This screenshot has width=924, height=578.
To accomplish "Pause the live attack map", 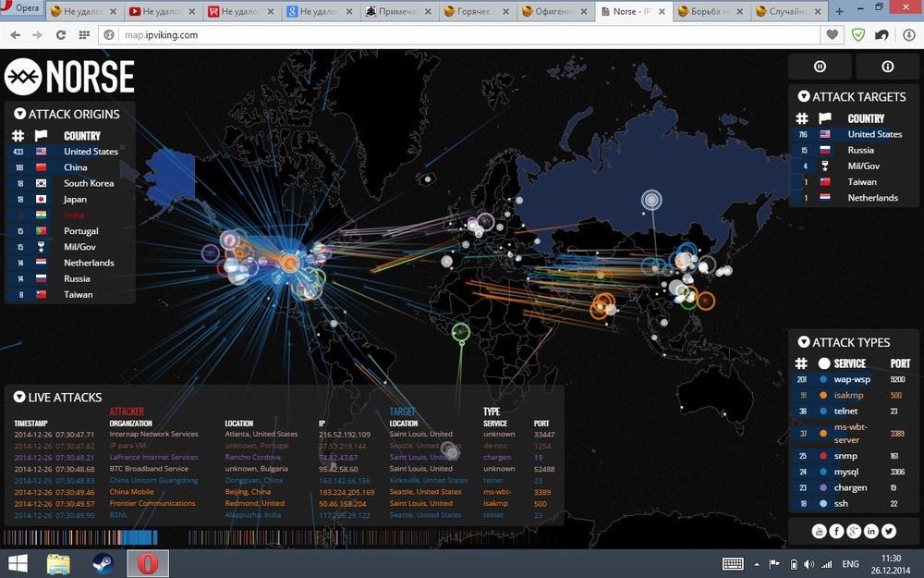I will pyautogui.click(x=820, y=67).
